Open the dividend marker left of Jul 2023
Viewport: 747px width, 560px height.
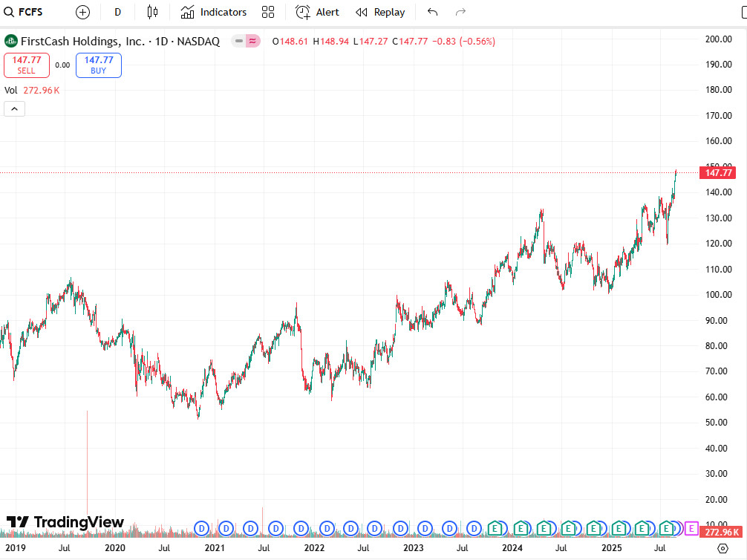449,529
